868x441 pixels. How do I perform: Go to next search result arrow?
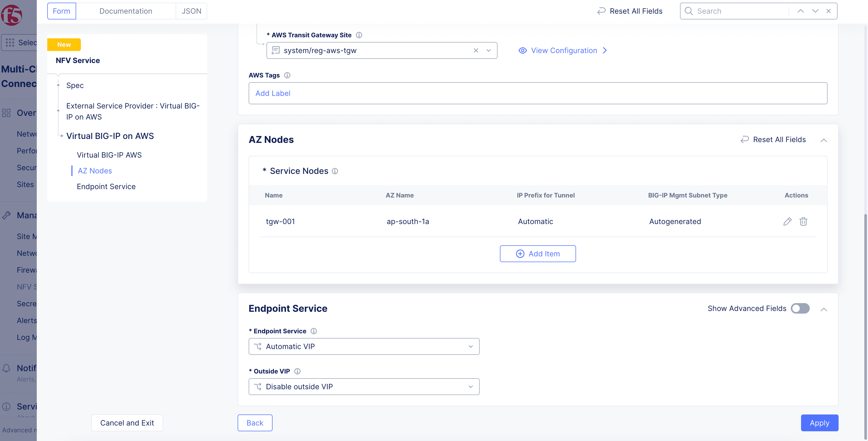tap(815, 11)
